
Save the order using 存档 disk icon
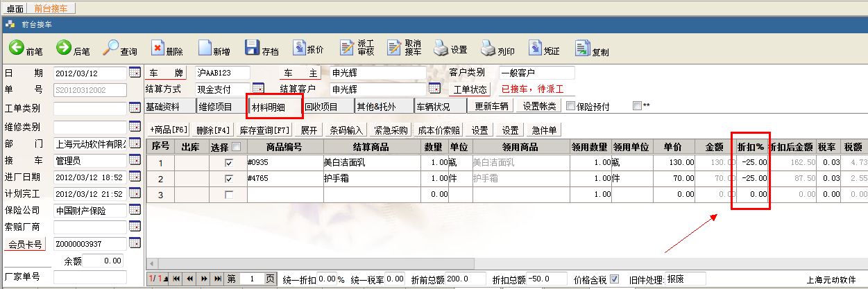(253, 49)
